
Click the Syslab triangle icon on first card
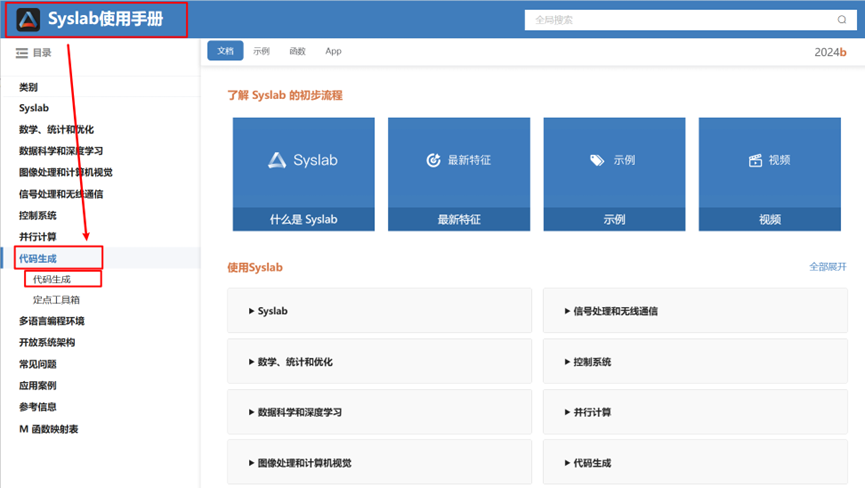click(x=277, y=160)
